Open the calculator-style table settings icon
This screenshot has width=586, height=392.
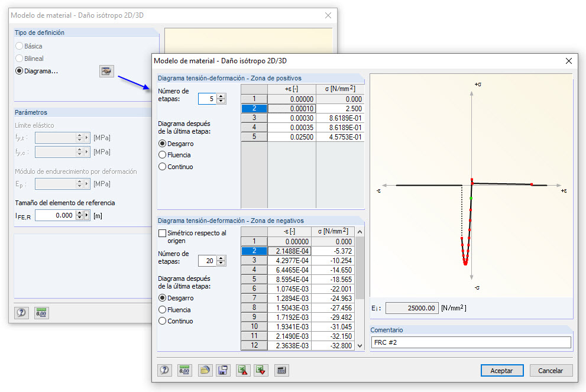point(281,370)
